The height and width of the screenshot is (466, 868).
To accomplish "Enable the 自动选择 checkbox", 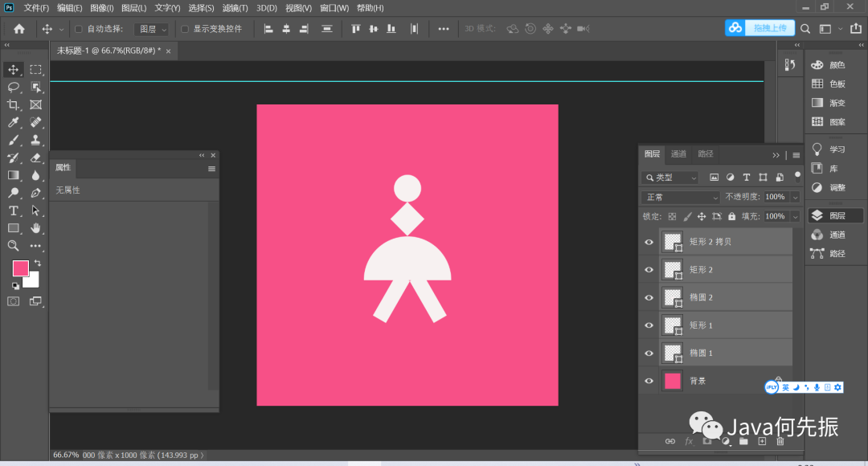I will tap(79, 29).
